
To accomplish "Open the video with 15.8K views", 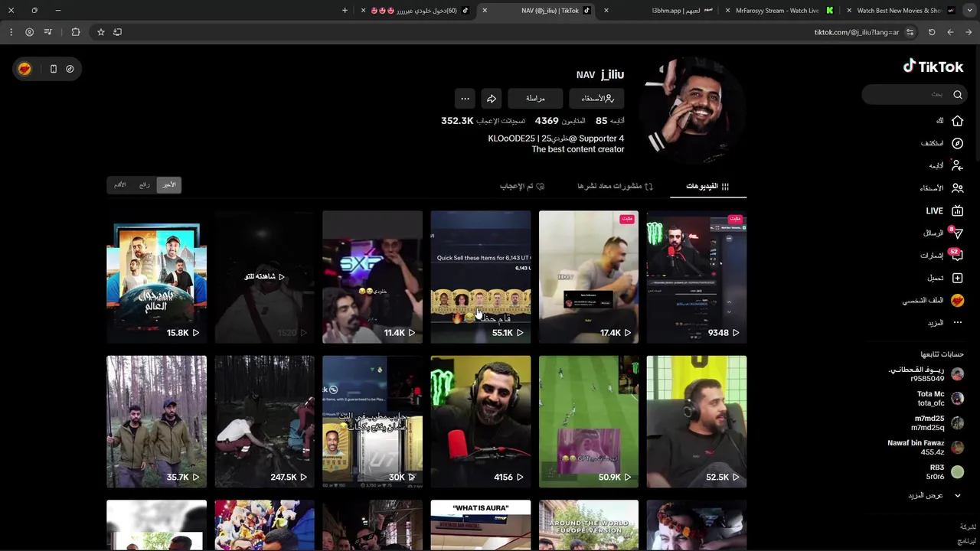I will 156,277.
